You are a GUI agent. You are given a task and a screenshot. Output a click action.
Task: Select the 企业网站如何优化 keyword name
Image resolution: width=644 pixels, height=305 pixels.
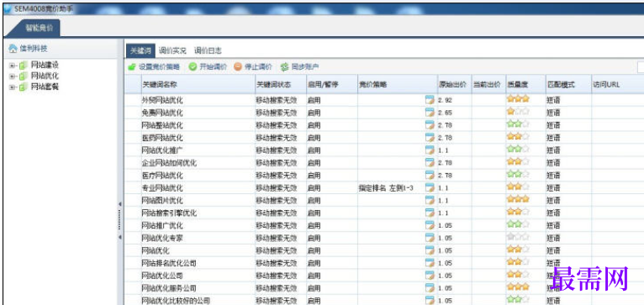(169, 162)
